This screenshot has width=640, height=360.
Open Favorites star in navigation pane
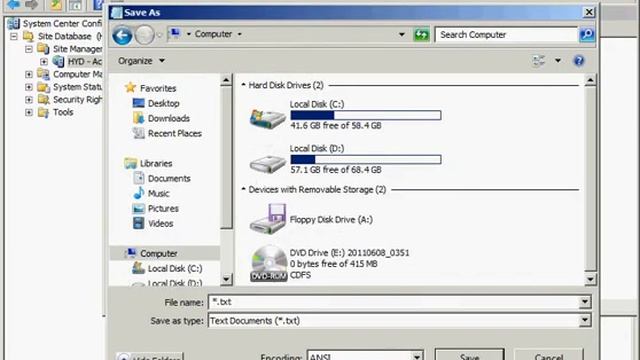click(x=130, y=87)
